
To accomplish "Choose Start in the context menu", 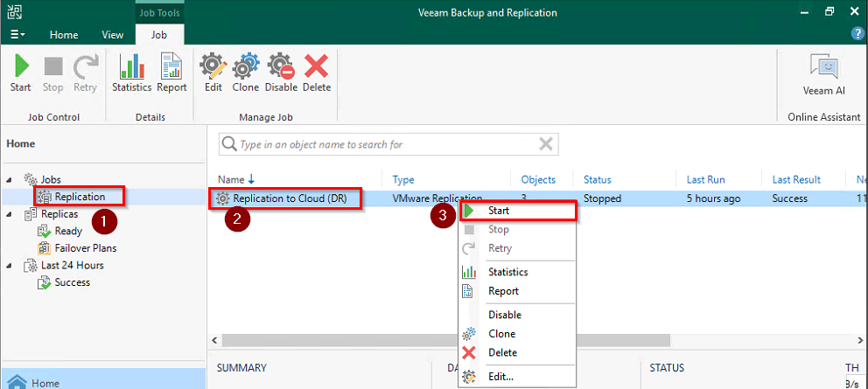I will [518, 211].
